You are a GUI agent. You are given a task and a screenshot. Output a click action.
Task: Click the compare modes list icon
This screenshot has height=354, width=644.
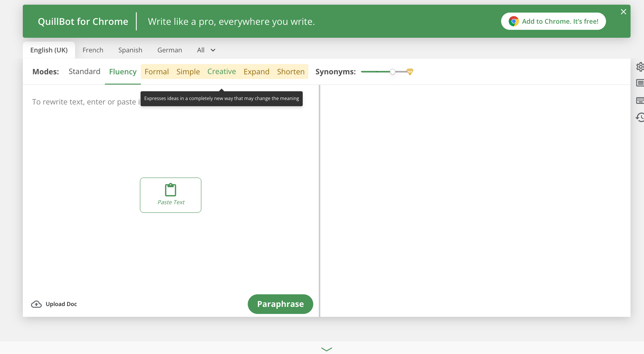click(x=640, y=83)
